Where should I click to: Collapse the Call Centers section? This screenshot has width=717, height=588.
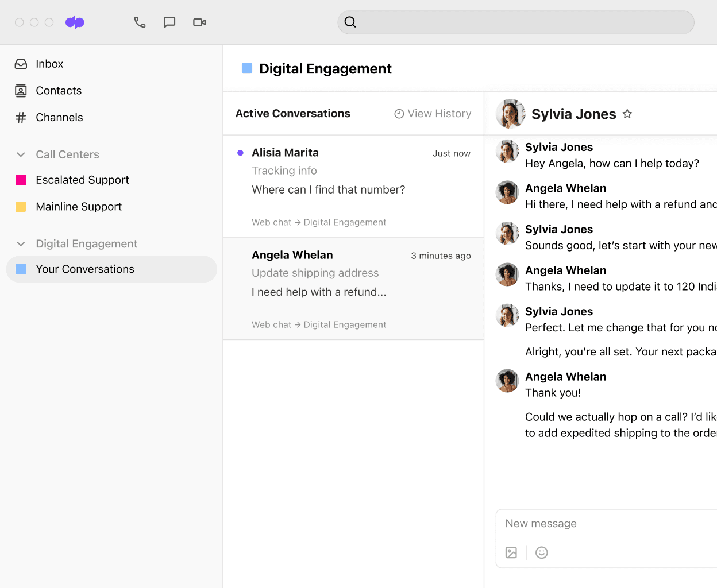(x=20, y=154)
